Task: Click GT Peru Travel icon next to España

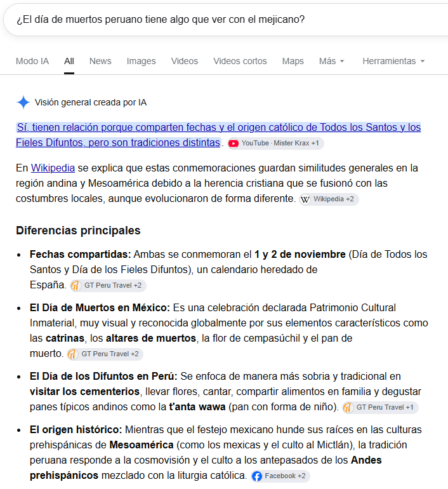Action: click(76, 285)
